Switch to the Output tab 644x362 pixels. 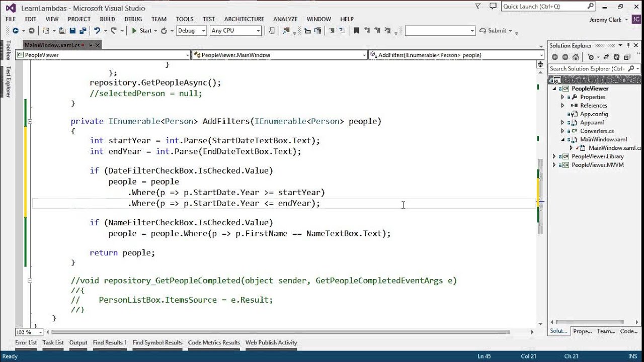[x=78, y=343]
